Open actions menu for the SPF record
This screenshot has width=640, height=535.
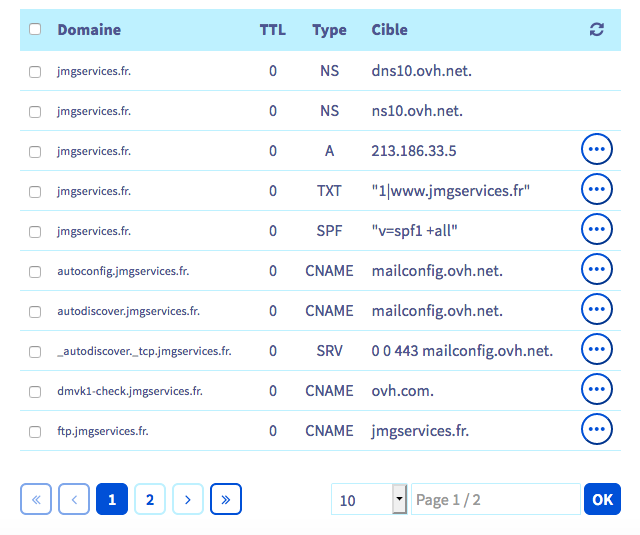[x=597, y=230]
